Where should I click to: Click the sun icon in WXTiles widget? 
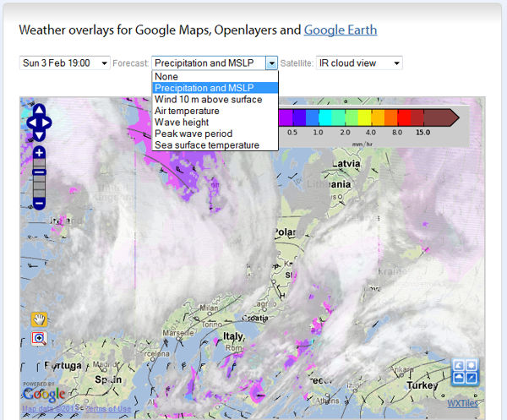tap(472, 365)
